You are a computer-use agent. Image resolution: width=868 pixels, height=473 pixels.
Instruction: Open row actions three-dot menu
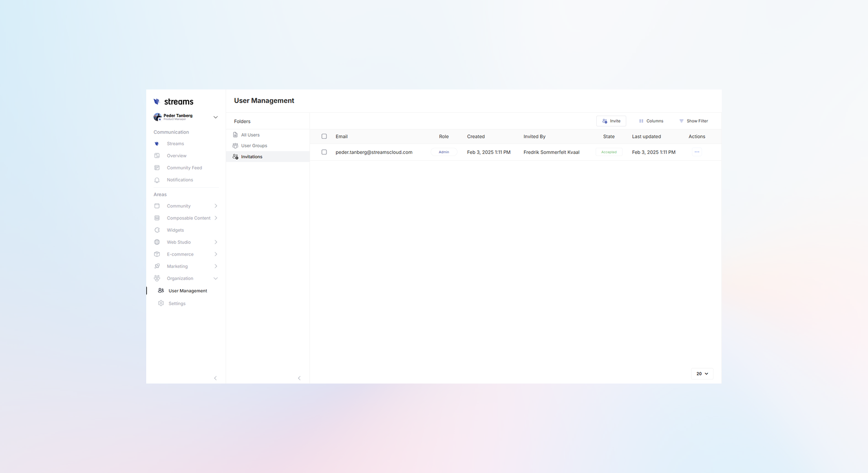(x=697, y=152)
